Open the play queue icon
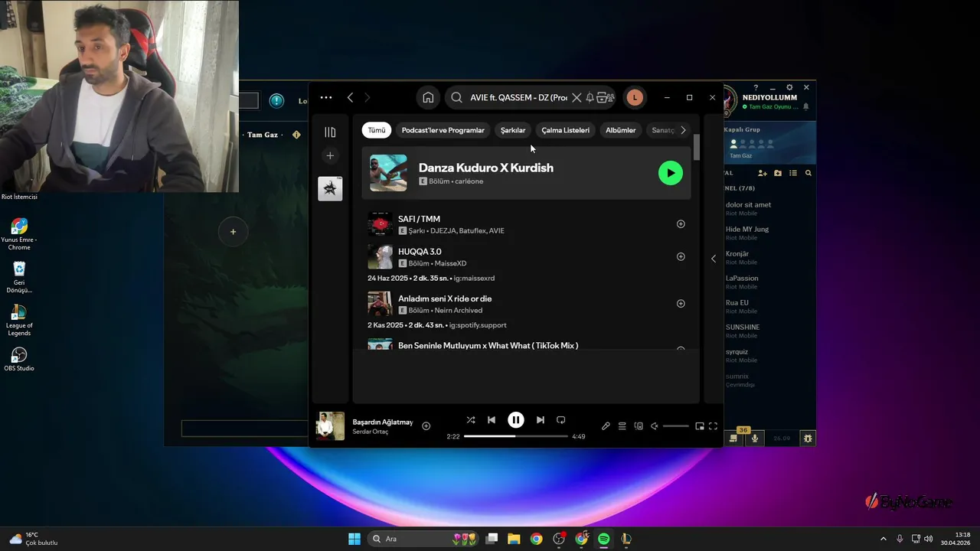The image size is (980, 551). click(622, 426)
